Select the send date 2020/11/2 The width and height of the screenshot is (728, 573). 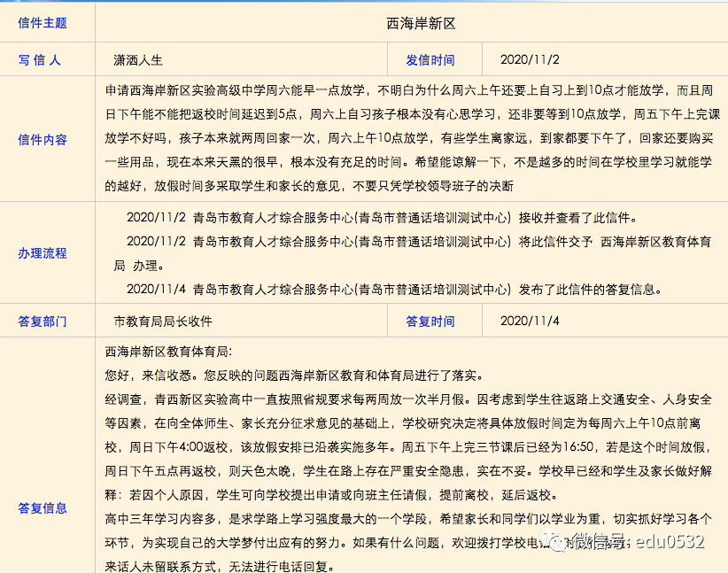(530, 59)
